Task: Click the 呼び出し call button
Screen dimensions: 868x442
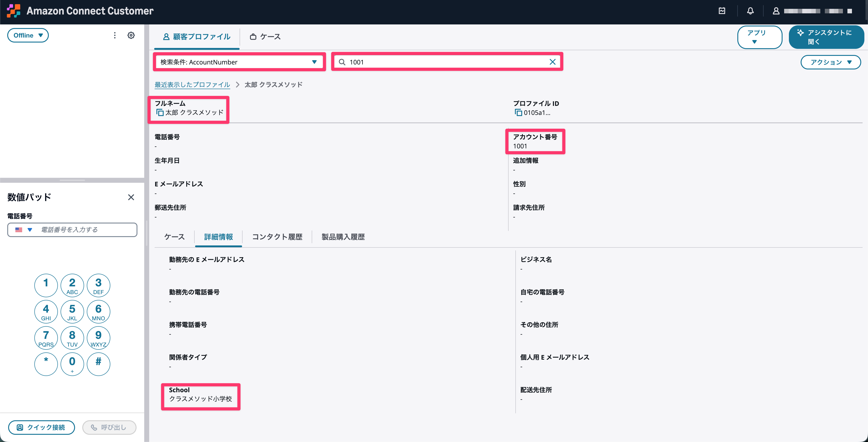Action: coord(109,428)
